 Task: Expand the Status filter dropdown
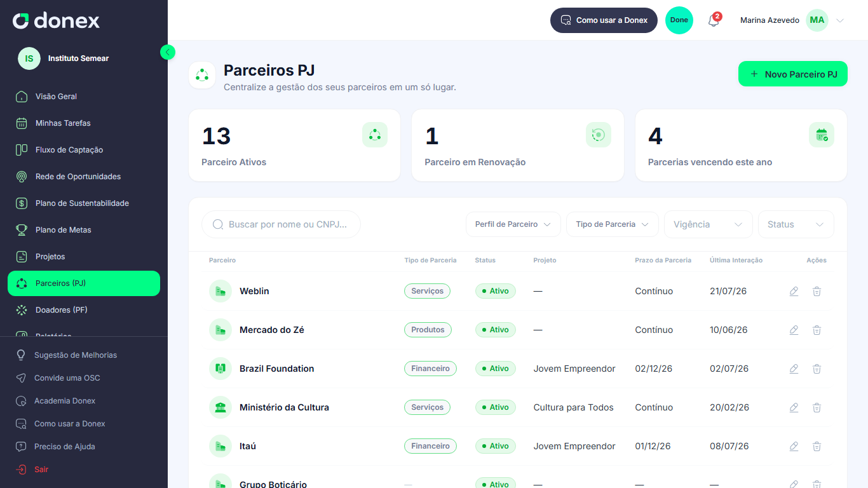coord(796,224)
